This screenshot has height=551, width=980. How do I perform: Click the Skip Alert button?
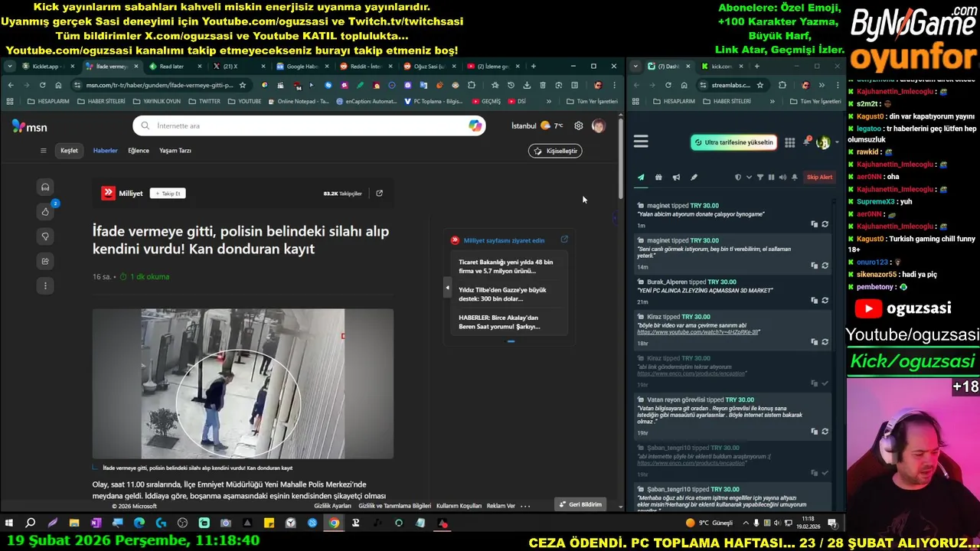(x=819, y=178)
